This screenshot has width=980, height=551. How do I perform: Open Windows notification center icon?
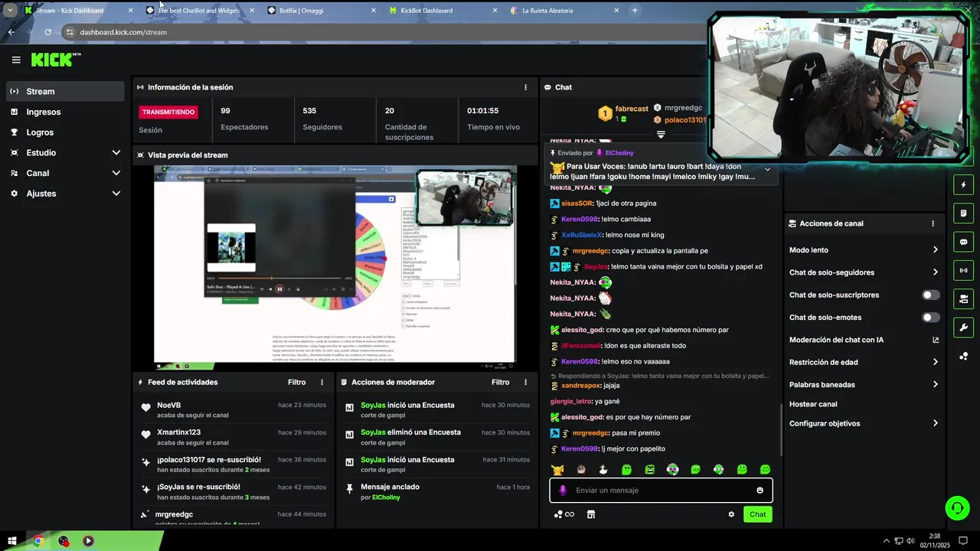964,541
